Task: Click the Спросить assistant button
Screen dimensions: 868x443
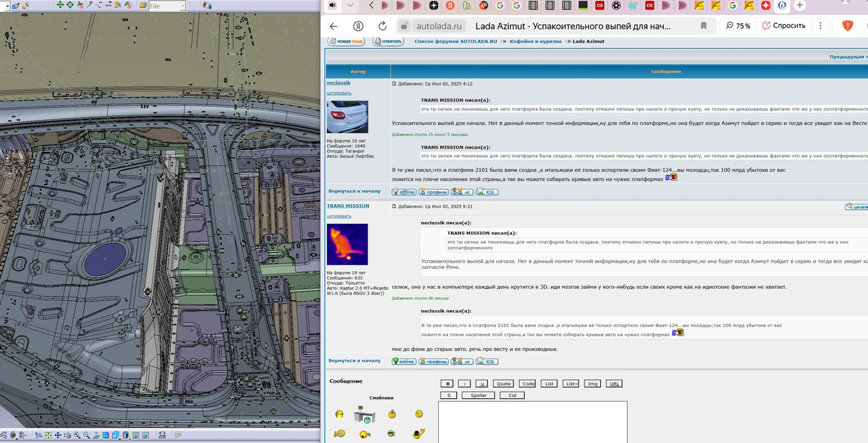Action: 783,26
